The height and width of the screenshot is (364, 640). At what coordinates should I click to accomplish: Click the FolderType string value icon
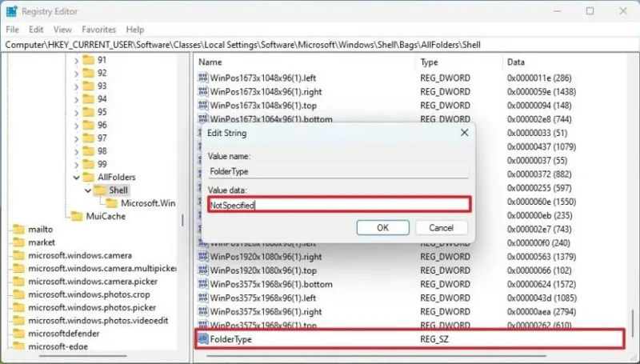[x=203, y=338]
